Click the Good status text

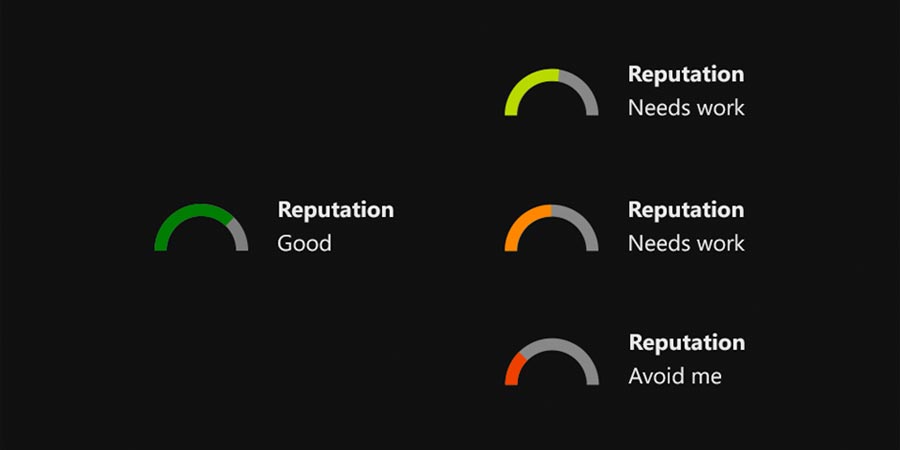[x=304, y=243]
